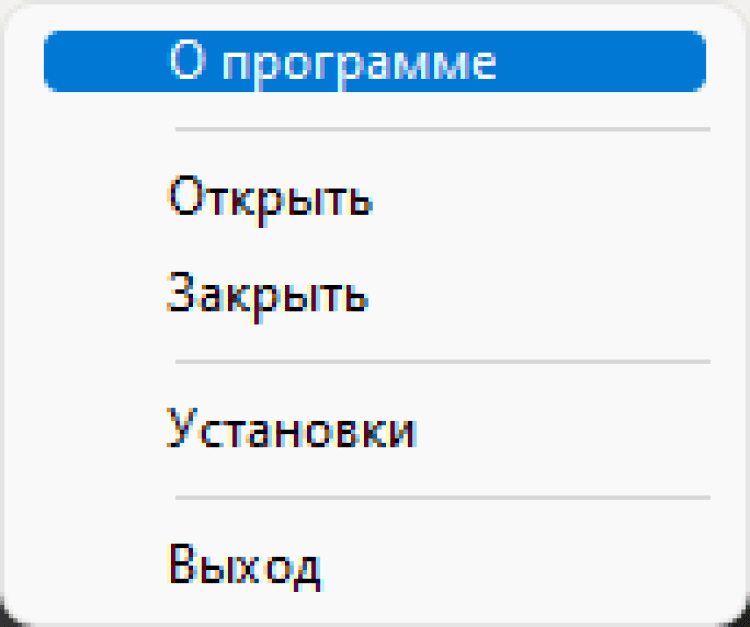Choose "Закрыть" in the context menu
750x627 pixels.
pos(268,295)
